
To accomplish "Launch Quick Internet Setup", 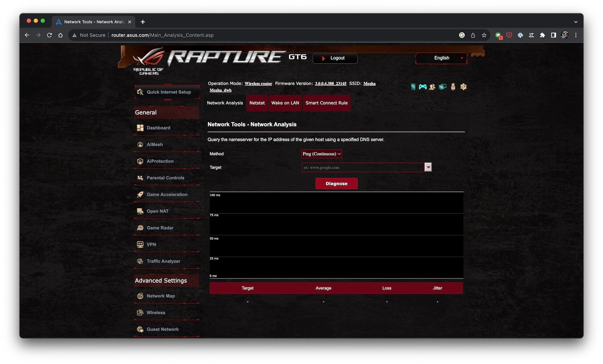I will [x=167, y=92].
